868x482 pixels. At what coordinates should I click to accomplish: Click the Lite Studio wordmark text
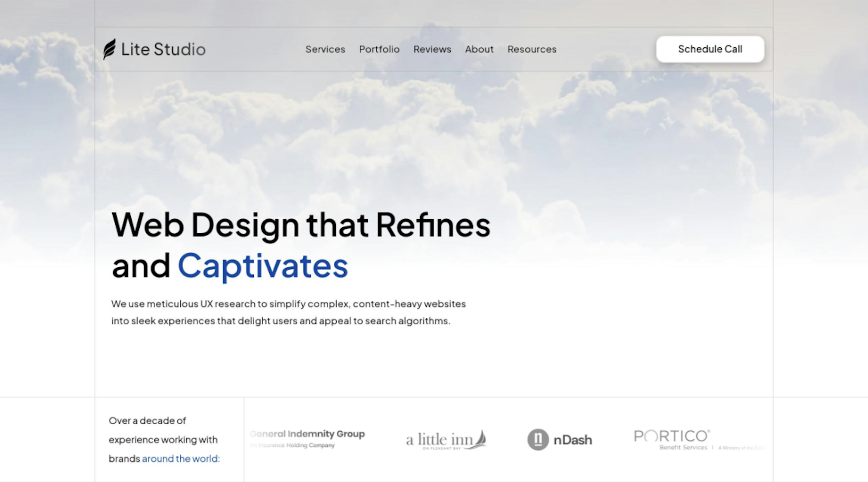click(163, 49)
